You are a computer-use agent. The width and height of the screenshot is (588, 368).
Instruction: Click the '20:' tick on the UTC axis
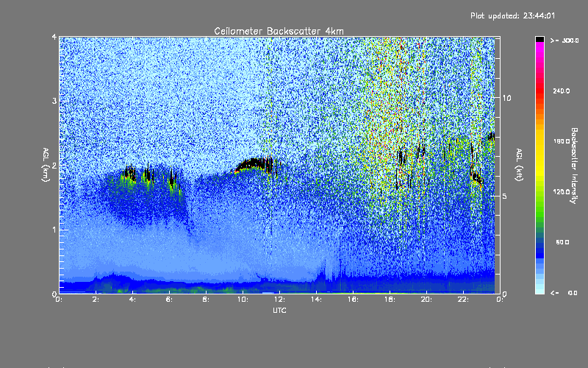[x=426, y=300]
